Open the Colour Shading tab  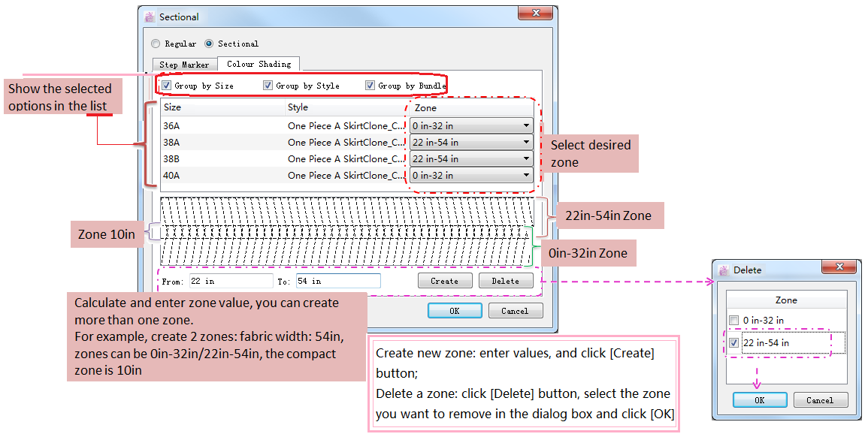pyautogui.click(x=259, y=65)
